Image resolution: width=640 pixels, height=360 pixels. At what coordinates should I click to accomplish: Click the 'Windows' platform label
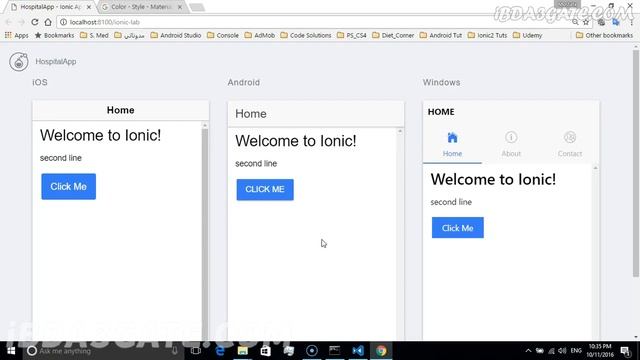coord(441,82)
